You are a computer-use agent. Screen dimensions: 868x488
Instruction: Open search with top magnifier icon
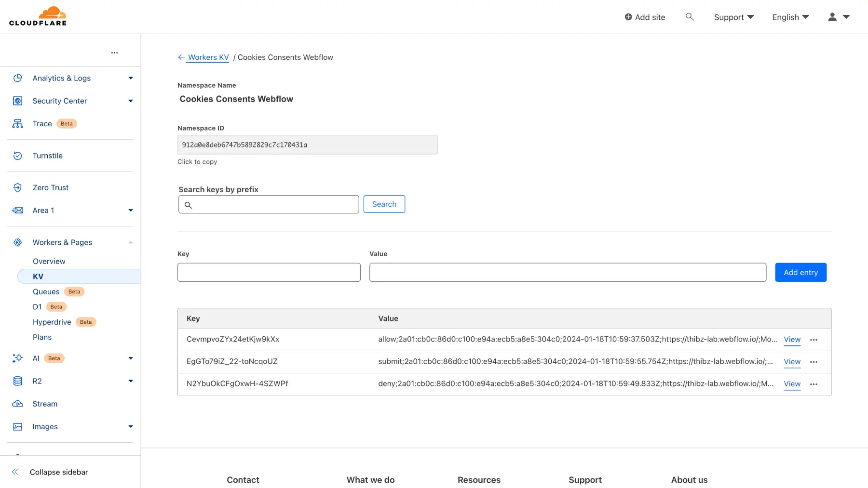point(690,17)
